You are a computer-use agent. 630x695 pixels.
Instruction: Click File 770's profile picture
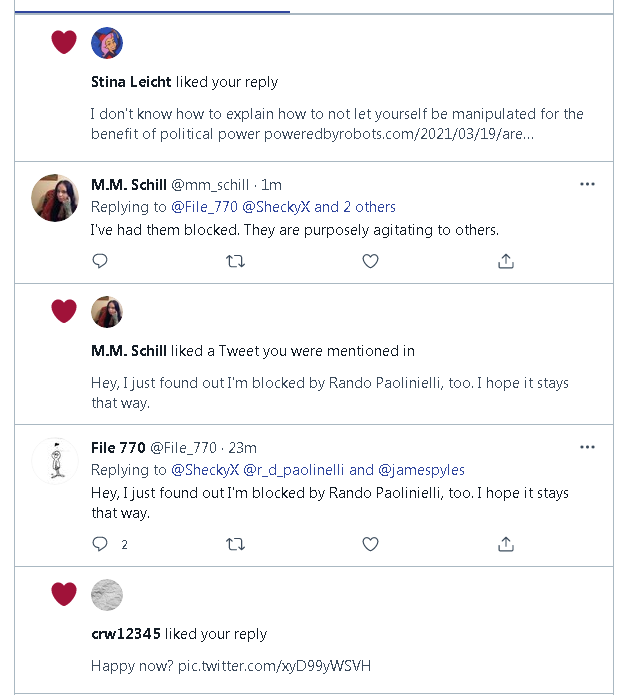click(x=56, y=460)
